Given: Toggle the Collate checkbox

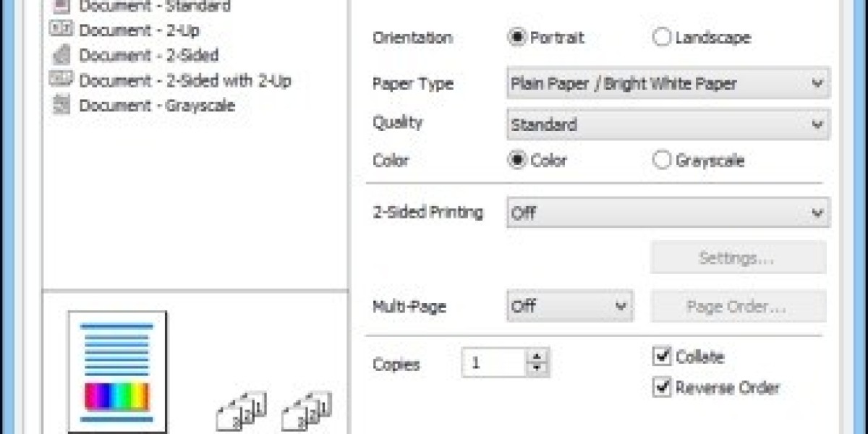Looking at the screenshot, I should coord(661,356).
